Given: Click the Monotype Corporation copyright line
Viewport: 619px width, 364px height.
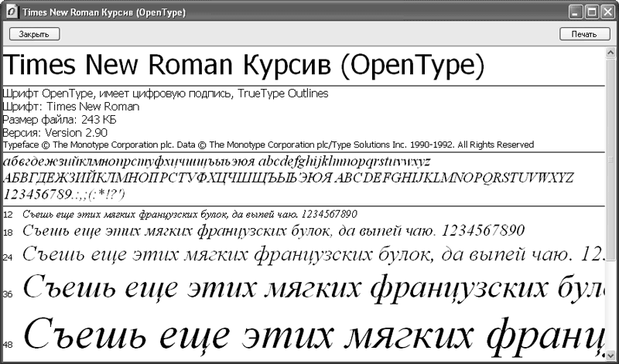Looking at the screenshot, I should click(x=268, y=145).
